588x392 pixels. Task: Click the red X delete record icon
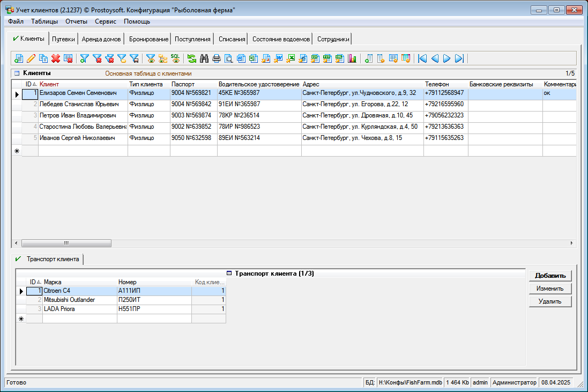pyautogui.click(x=56, y=58)
